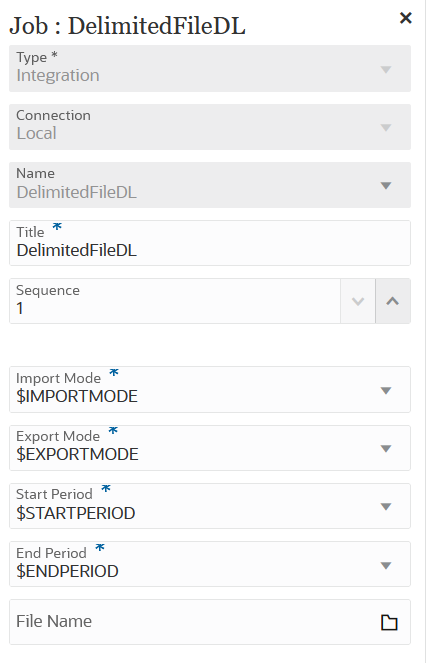The image size is (436, 663).
Task: Click the $ENDPERIOD value text
Action: click(x=67, y=571)
